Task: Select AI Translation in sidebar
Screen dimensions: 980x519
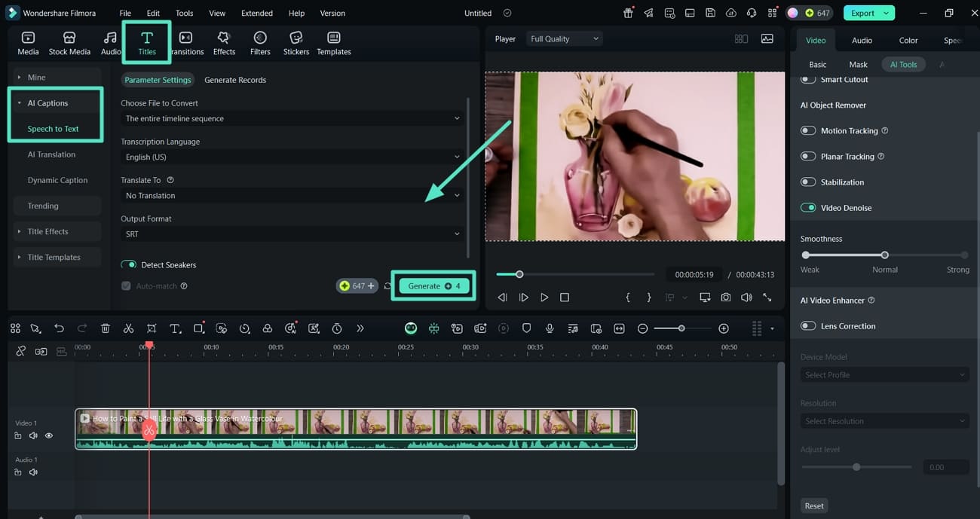Action: click(51, 154)
